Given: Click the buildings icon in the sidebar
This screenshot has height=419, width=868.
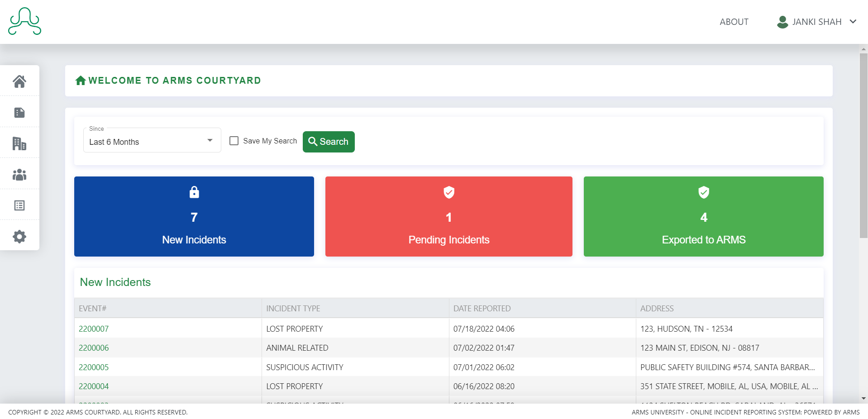Looking at the screenshot, I should (x=19, y=143).
